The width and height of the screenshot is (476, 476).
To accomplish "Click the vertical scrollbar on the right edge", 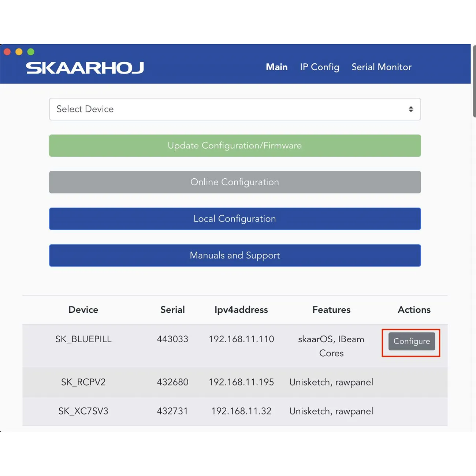I will coord(474,81).
